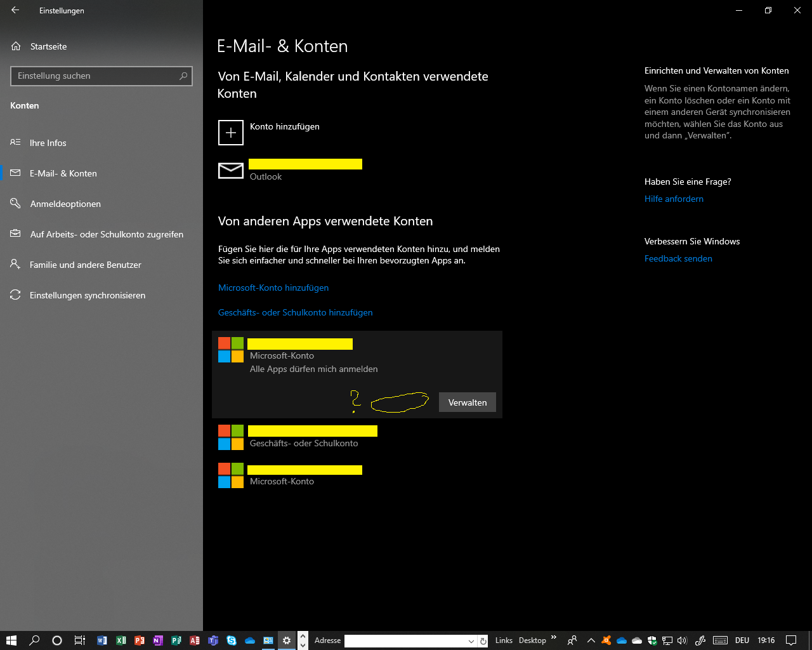Open the blue OneDrive tray icon
The height and width of the screenshot is (650, 812).
(622, 640)
